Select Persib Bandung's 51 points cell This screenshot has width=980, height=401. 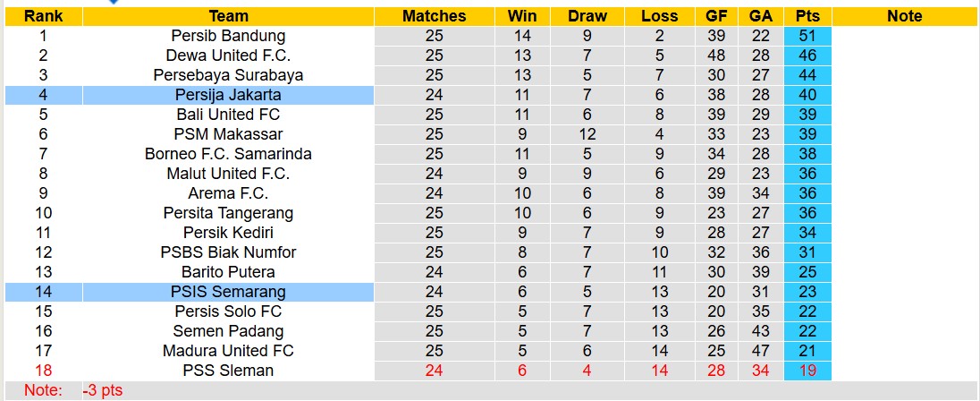(x=807, y=36)
